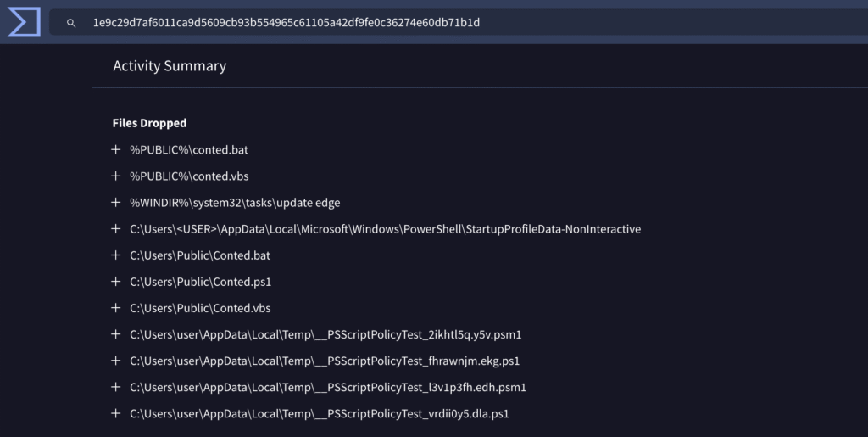Select the C:\Users\Public\Conted.ps1 path text
The width and height of the screenshot is (868, 437).
200,282
